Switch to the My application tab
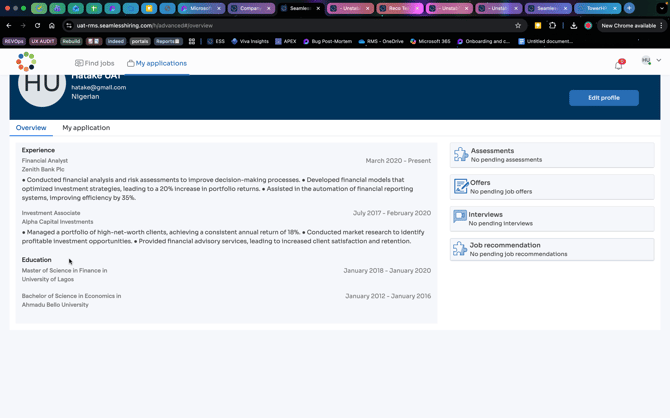 tap(86, 128)
